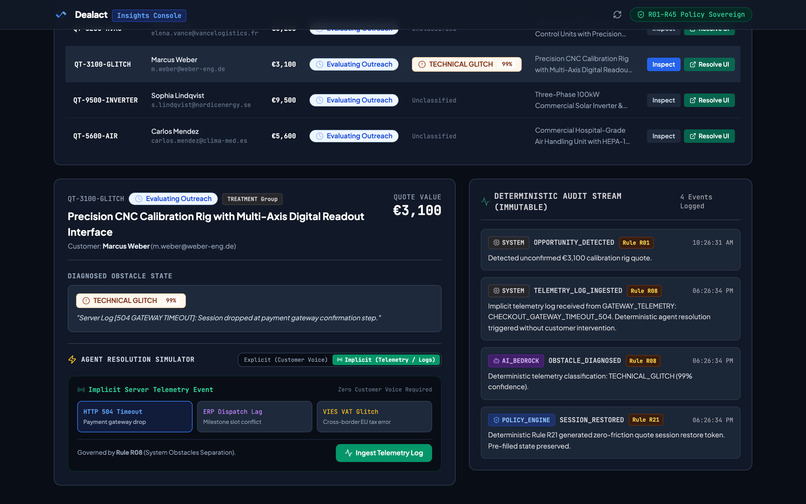
Task: Click the TECHNICAL GLITCH badge in table row
Action: [466, 64]
